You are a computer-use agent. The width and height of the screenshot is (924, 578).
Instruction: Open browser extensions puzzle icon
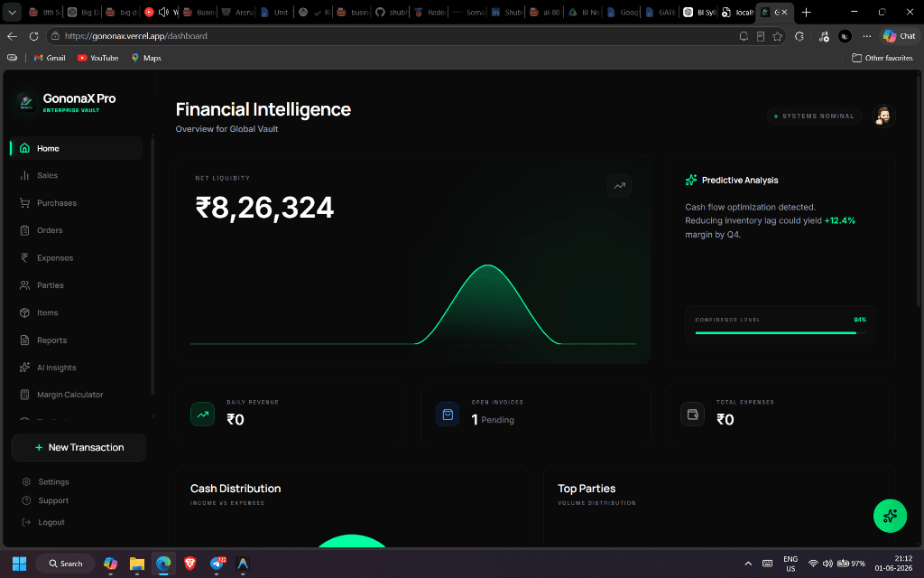799,36
